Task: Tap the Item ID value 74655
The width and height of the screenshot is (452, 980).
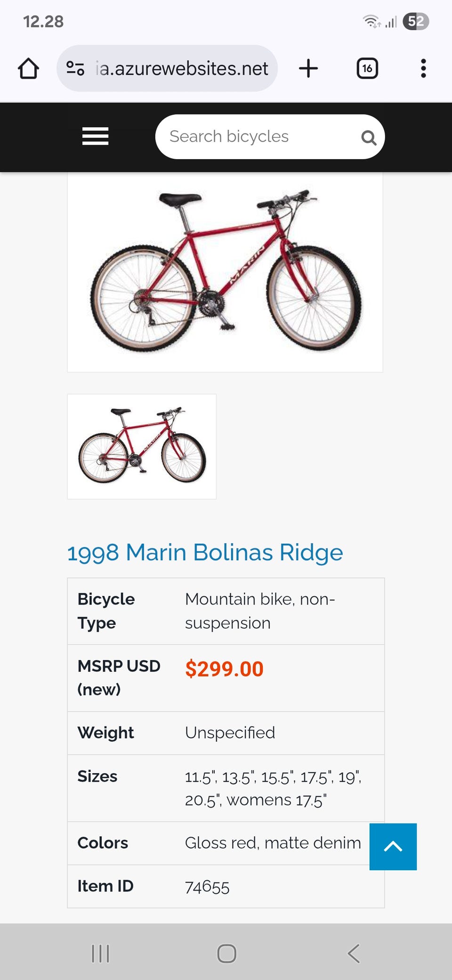Action: (207, 887)
